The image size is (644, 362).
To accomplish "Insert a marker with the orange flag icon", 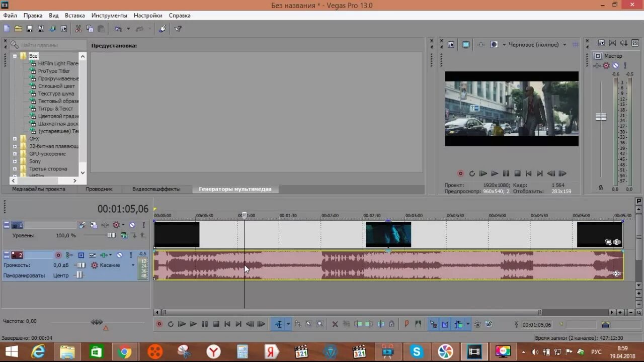I will [x=407, y=324].
